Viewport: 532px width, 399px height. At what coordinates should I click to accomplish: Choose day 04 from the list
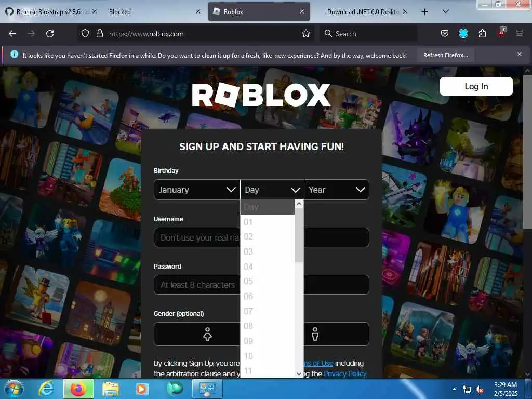point(267,267)
